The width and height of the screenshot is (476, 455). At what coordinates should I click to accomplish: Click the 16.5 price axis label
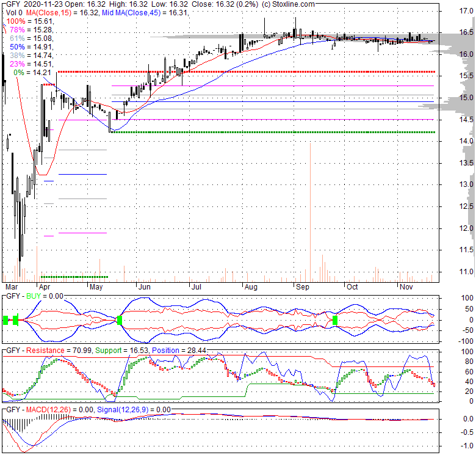(x=466, y=32)
